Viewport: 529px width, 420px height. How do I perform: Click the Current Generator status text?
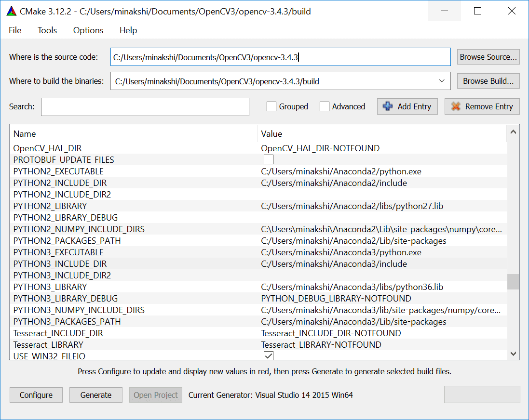(x=271, y=395)
